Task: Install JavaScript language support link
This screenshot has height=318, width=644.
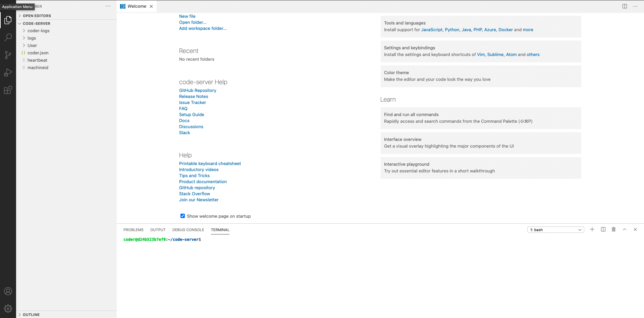Action: pos(432,30)
